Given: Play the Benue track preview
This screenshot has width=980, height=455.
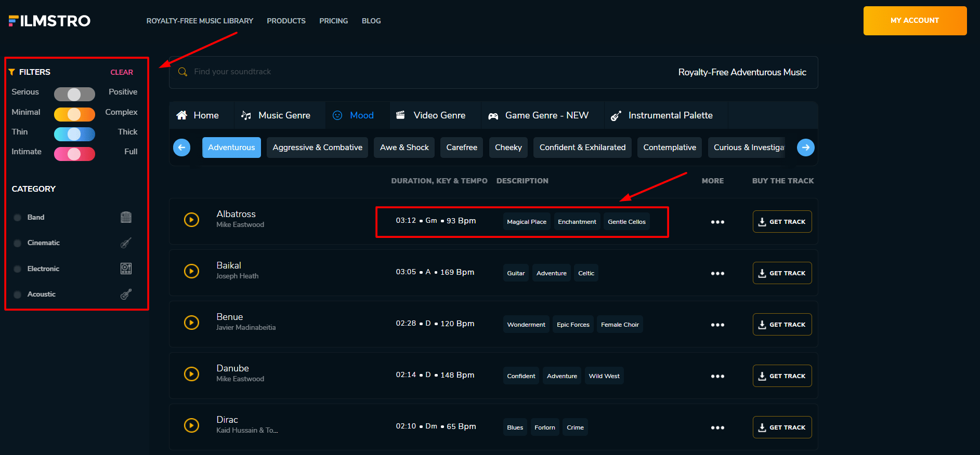Looking at the screenshot, I should click(x=191, y=323).
